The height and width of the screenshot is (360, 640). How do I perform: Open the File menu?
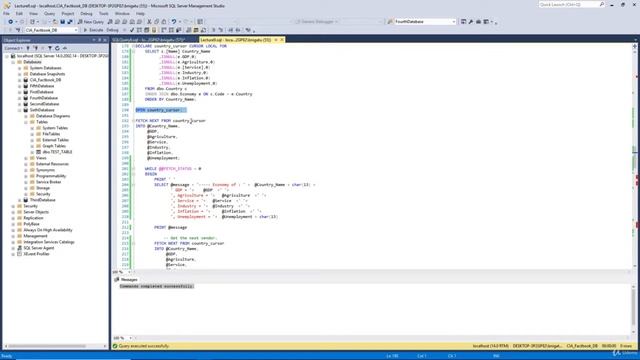pyautogui.click(x=6, y=13)
